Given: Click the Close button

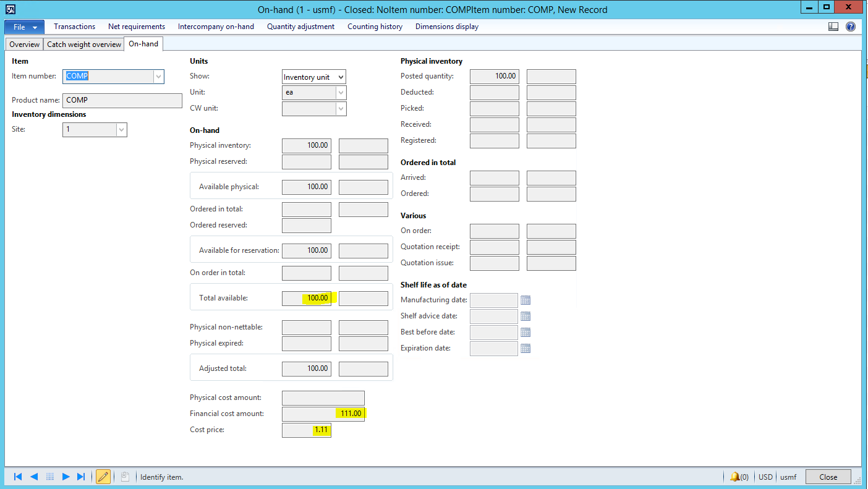Looking at the screenshot, I should point(828,477).
